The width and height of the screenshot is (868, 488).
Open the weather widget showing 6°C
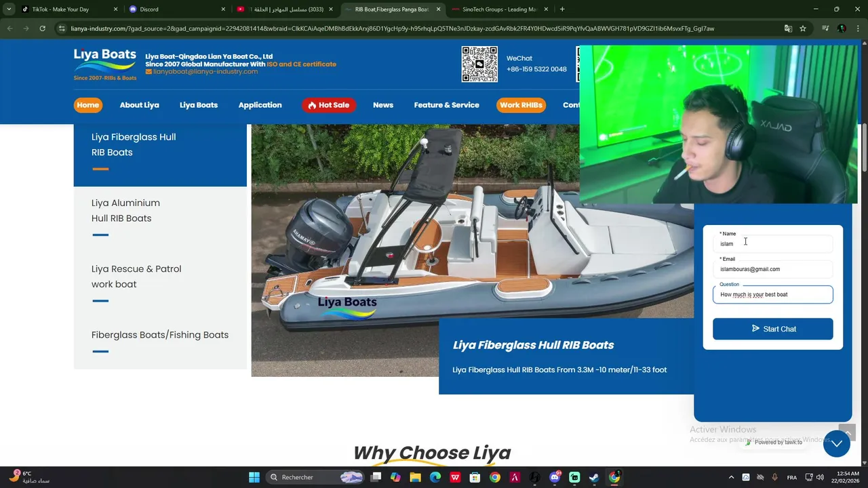(x=31, y=477)
